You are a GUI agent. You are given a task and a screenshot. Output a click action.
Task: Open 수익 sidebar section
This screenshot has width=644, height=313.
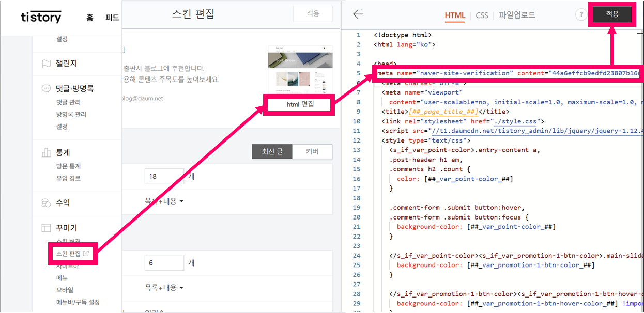tap(63, 203)
